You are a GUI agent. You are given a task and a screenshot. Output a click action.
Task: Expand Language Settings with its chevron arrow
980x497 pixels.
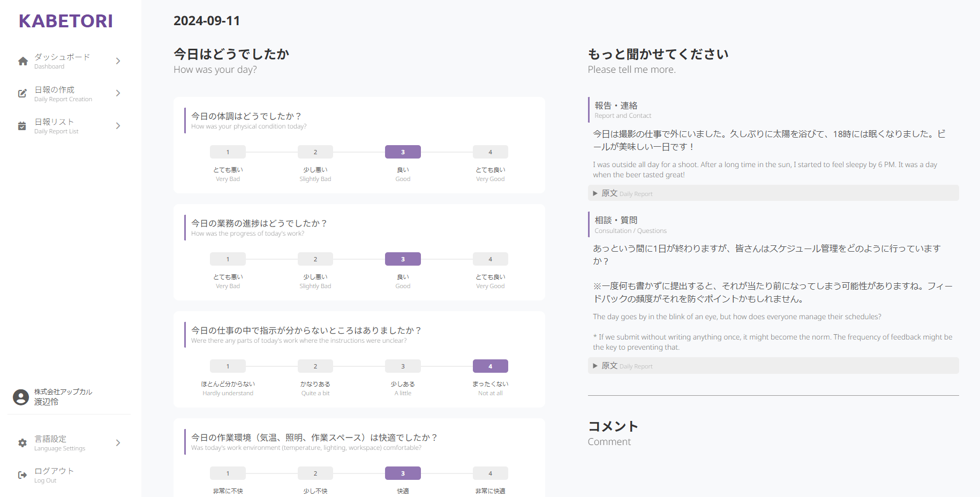pyautogui.click(x=118, y=443)
